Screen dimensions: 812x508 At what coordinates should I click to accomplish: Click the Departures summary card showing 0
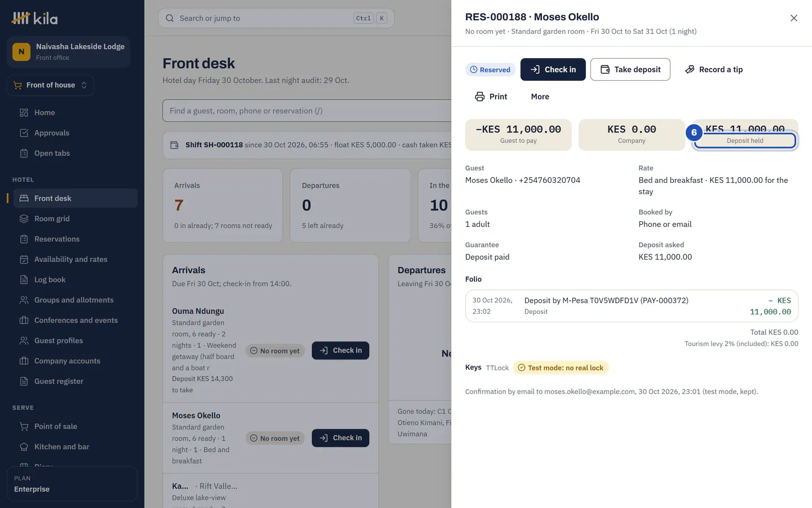pyautogui.click(x=350, y=205)
